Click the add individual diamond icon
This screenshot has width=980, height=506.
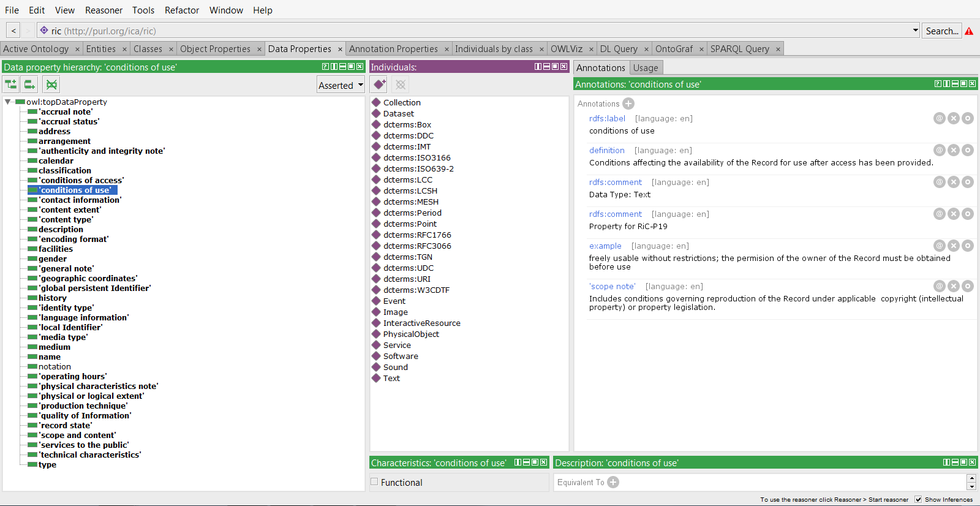pyautogui.click(x=380, y=85)
